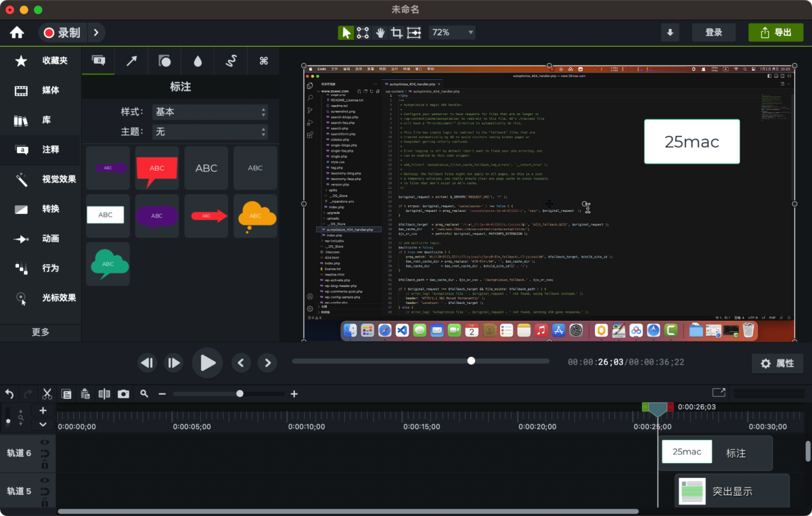Image resolution: width=812 pixels, height=516 pixels.
Task: Choose the green cloud callout preset
Action: coord(108,264)
